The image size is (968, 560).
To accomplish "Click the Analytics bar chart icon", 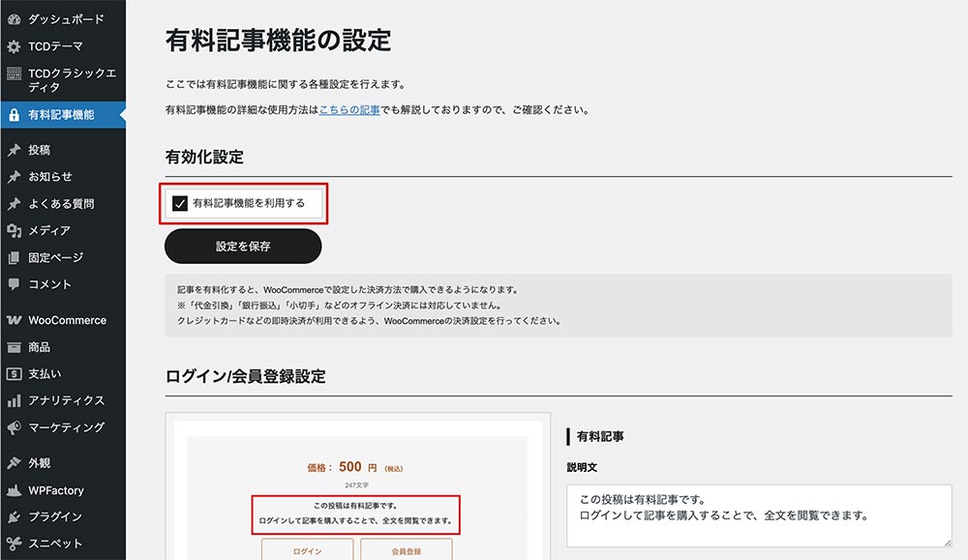I will 14,400.
